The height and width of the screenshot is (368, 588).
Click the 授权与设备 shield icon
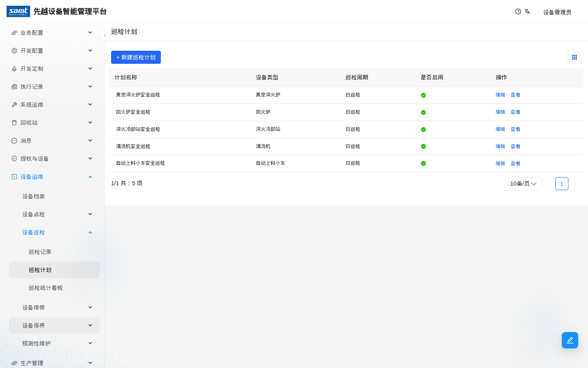(x=14, y=159)
